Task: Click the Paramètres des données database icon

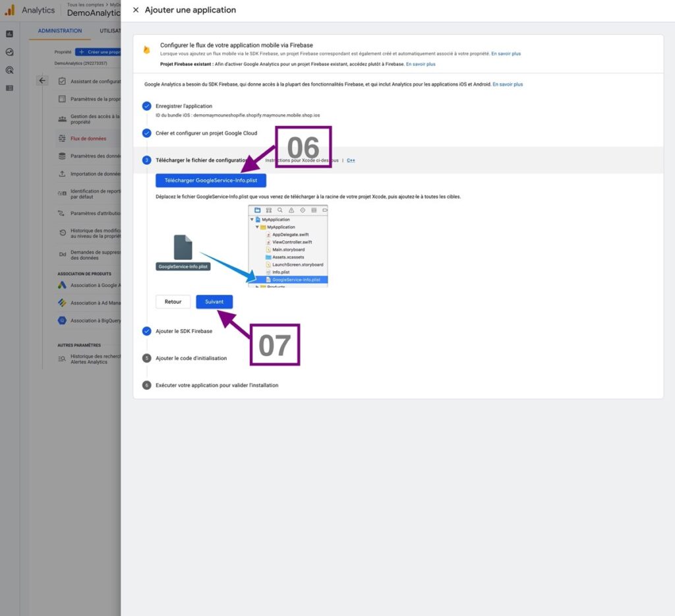Action: 62,156
